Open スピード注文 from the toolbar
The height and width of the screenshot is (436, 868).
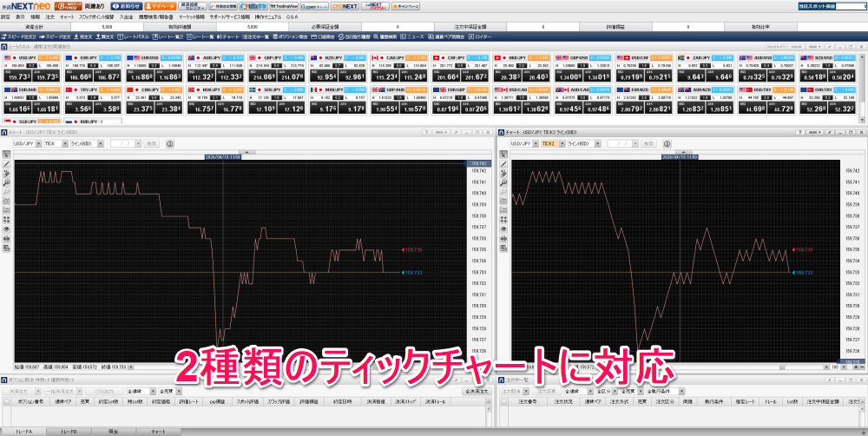54,36
